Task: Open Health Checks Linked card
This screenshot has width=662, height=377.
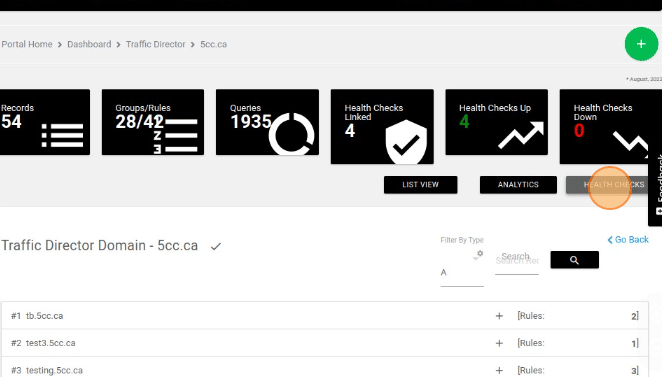Action: coord(382,126)
